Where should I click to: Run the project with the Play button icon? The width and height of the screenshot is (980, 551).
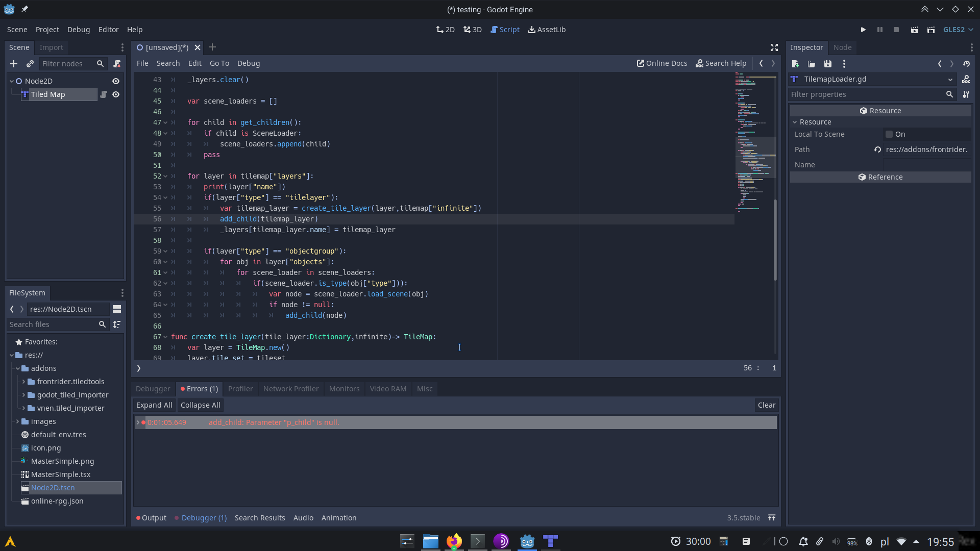click(863, 29)
